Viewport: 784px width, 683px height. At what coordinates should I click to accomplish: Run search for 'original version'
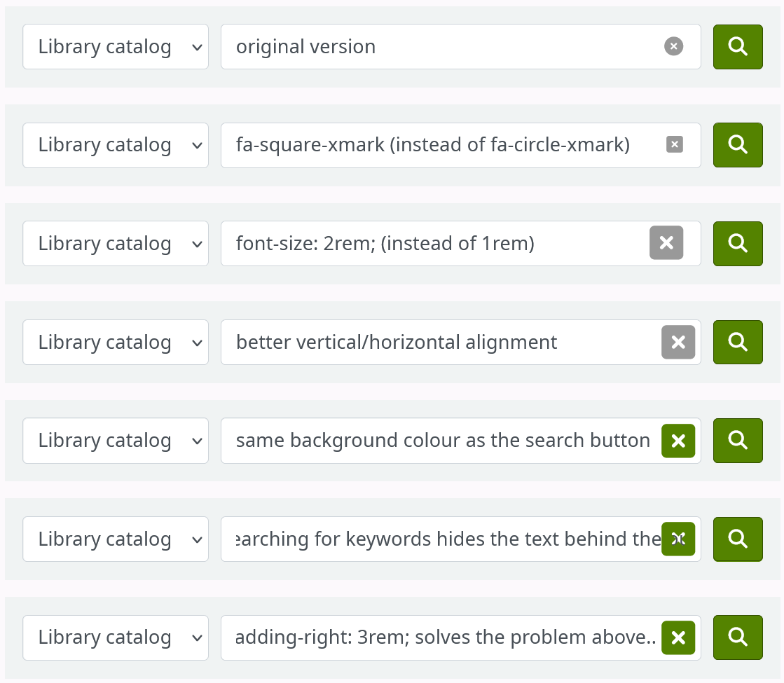pyautogui.click(x=738, y=47)
